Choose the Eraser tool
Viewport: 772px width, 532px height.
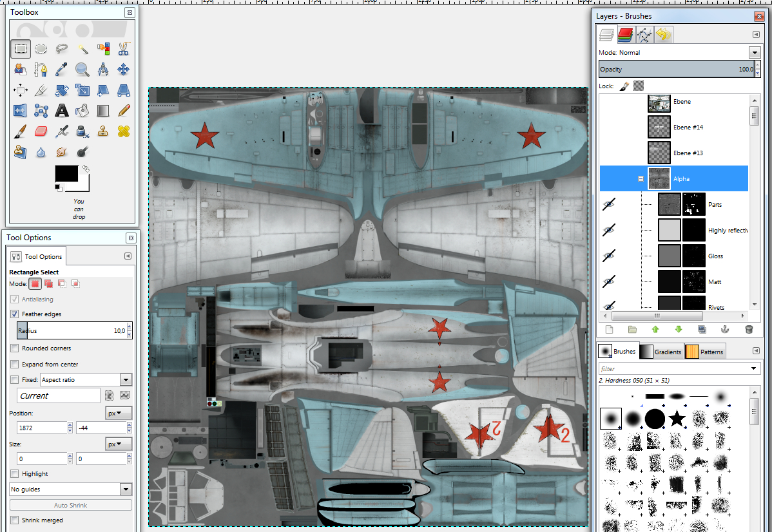41,131
